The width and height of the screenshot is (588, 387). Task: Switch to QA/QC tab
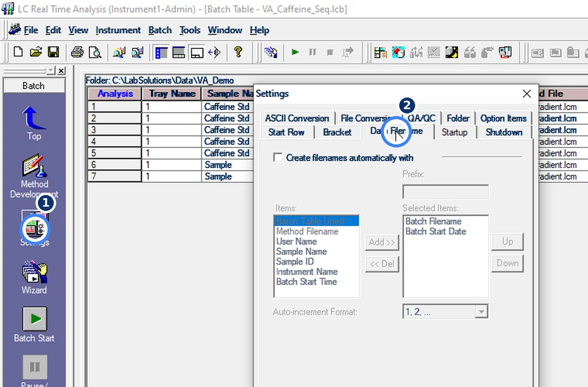(421, 118)
